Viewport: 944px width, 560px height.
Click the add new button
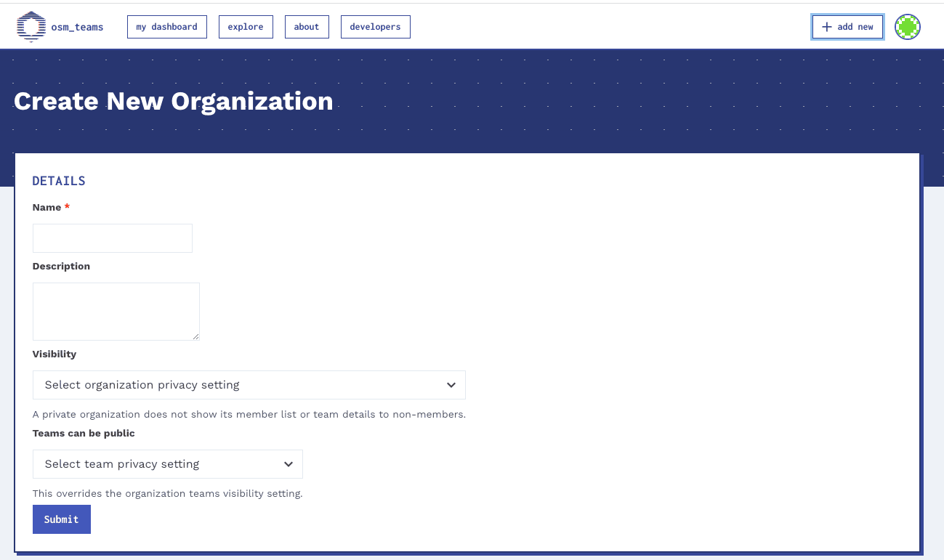847,26
